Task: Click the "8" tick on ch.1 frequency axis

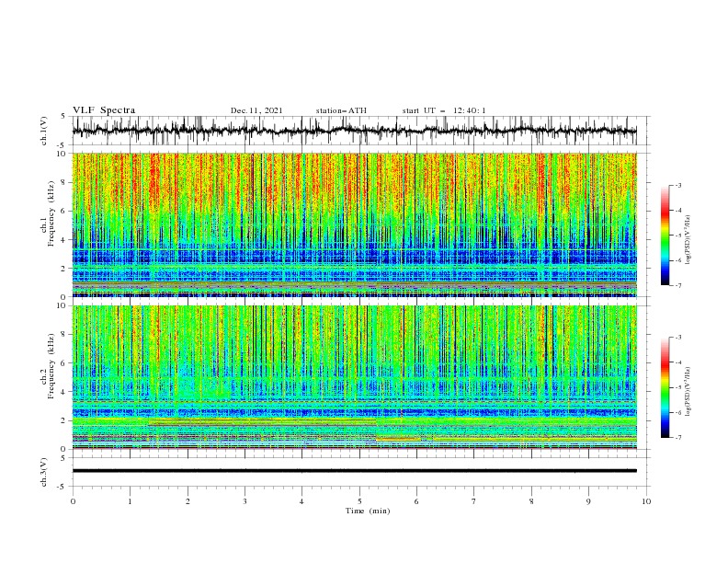Action: tap(65, 182)
